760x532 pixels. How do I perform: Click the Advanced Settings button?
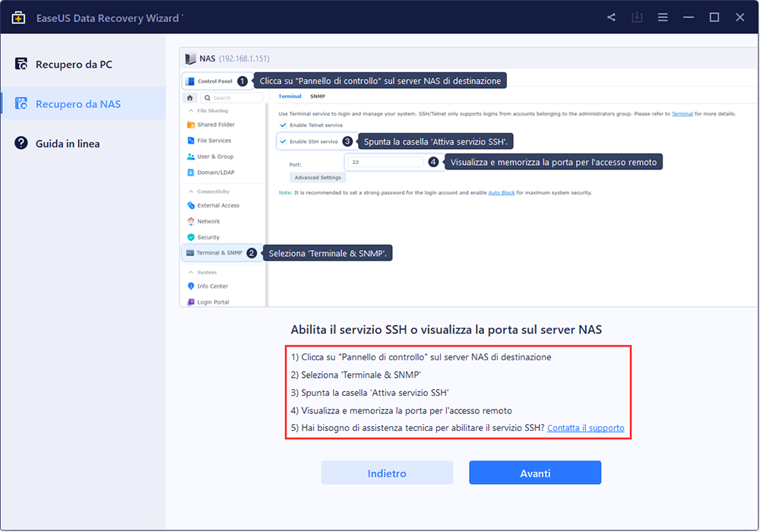(x=318, y=178)
